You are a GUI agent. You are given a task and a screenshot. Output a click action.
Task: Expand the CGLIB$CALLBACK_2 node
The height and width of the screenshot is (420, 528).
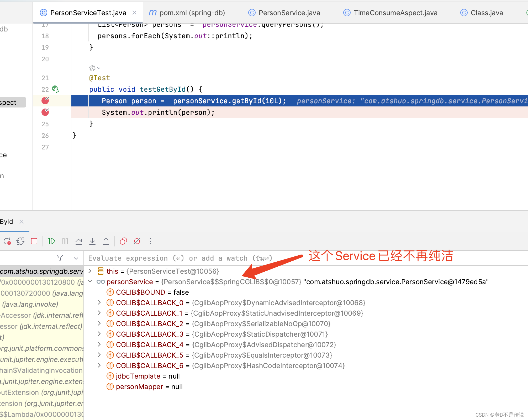pos(99,323)
